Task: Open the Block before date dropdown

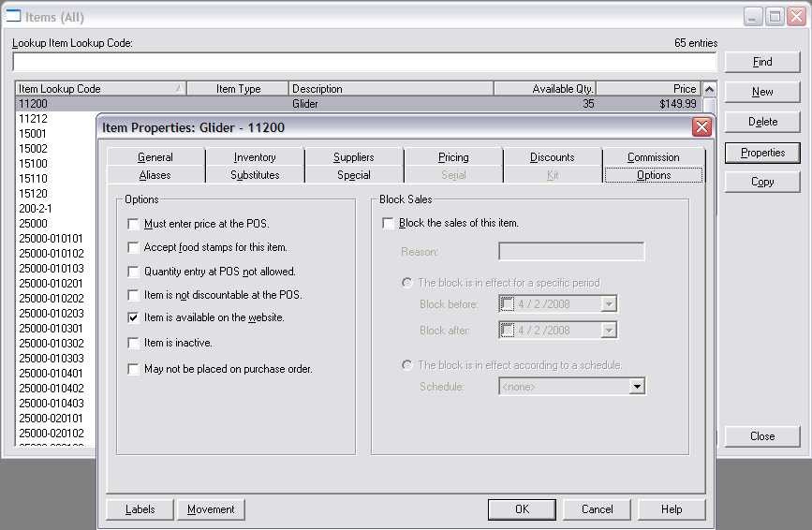Action: click(x=609, y=303)
